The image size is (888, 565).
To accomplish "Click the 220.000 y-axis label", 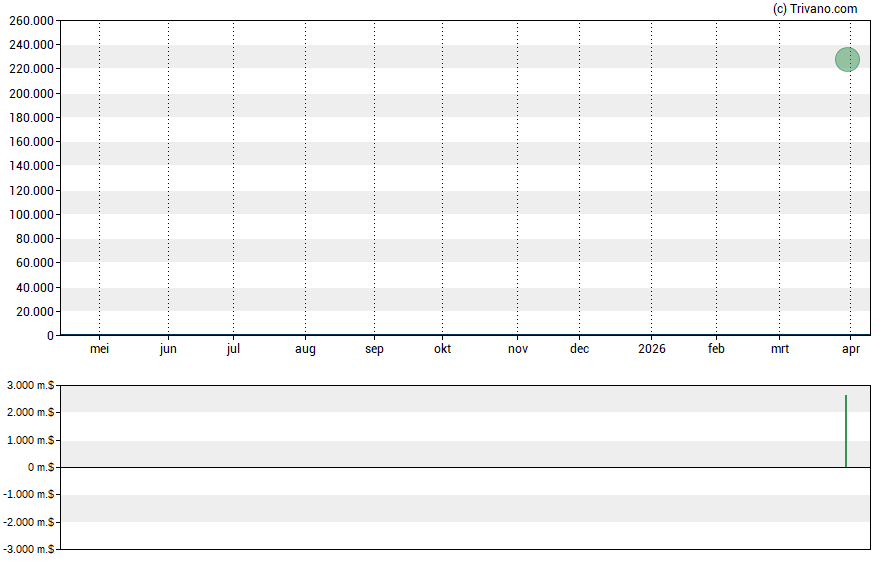I will (31, 69).
